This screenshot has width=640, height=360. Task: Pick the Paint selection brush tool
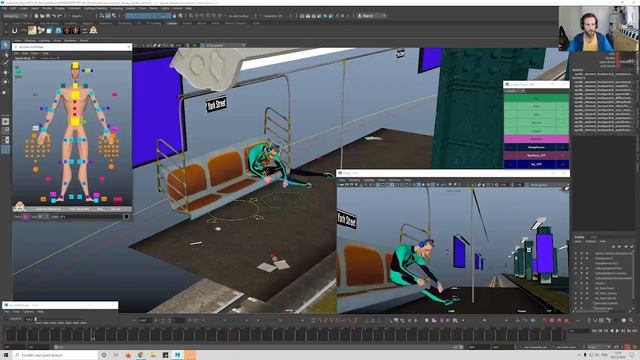[x=5, y=63]
